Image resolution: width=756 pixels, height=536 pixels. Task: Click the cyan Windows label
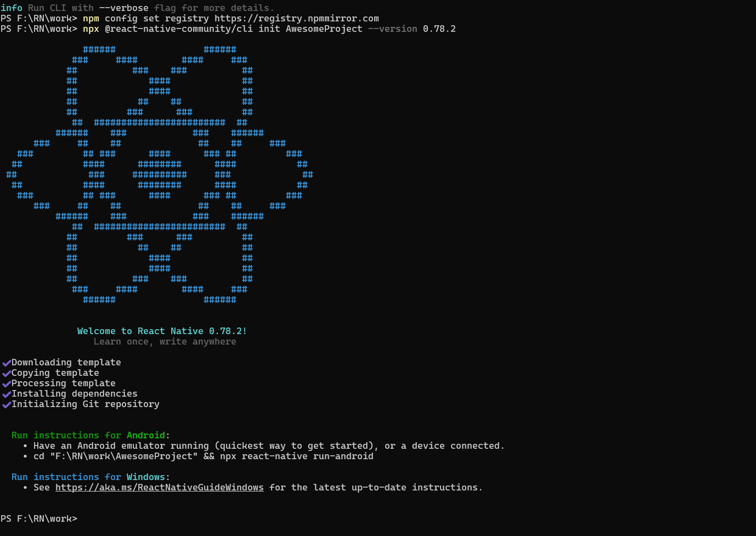pos(145,477)
